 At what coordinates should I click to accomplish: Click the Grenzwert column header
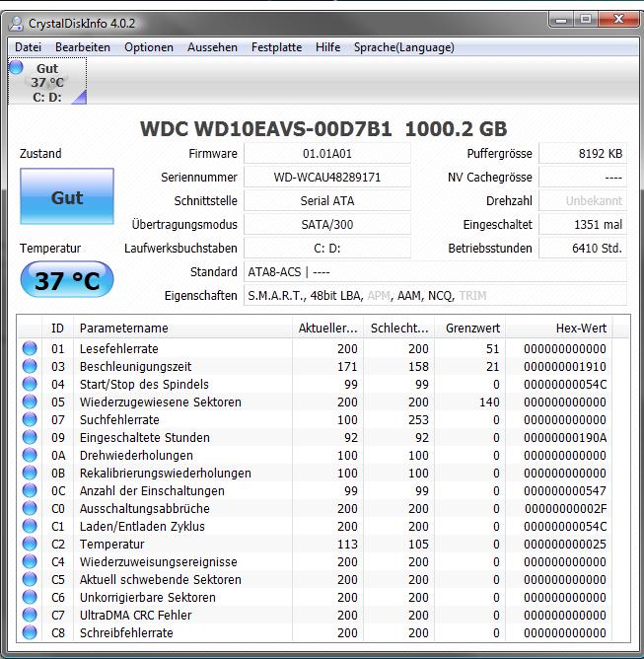(470, 328)
